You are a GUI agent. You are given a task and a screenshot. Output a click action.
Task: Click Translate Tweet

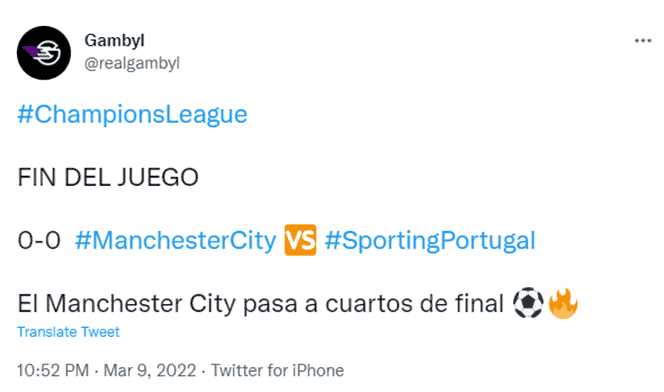point(68,332)
